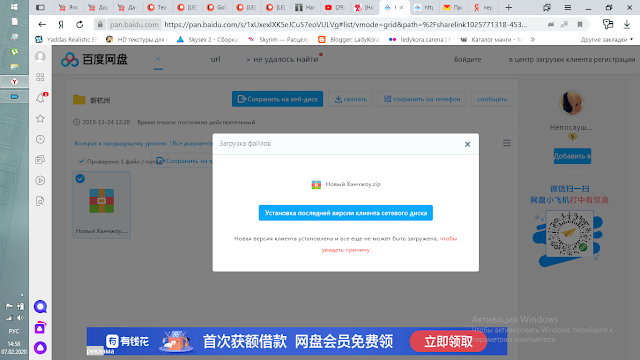The width and height of the screenshot is (640, 360).
Task: Open the browser downloads panel
Action: (x=627, y=24)
